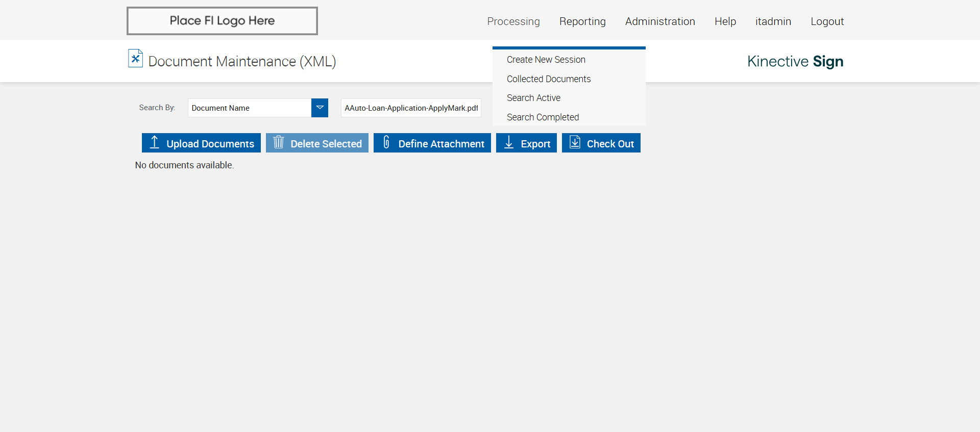Click the document icon on Check Out

(x=575, y=142)
